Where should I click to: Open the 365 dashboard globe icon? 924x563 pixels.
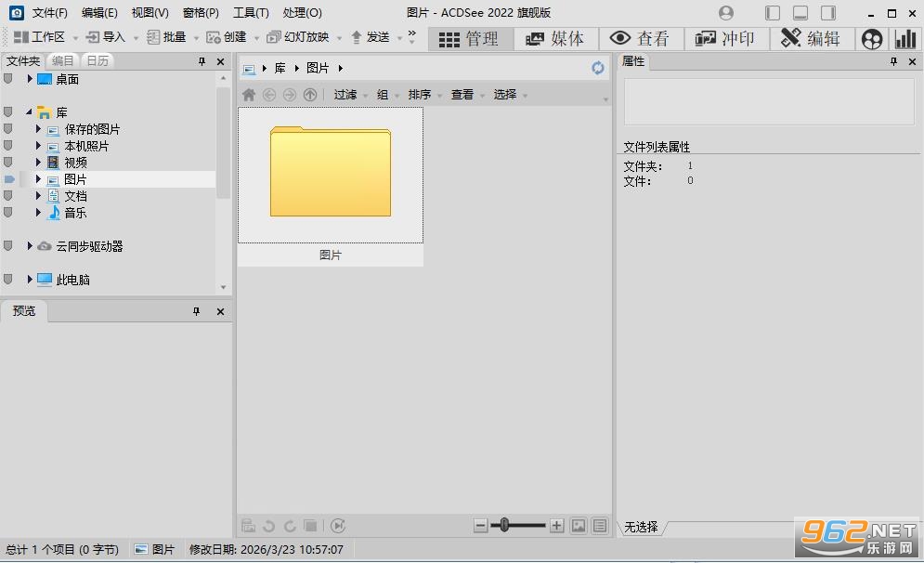pyautogui.click(x=872, y=40)
